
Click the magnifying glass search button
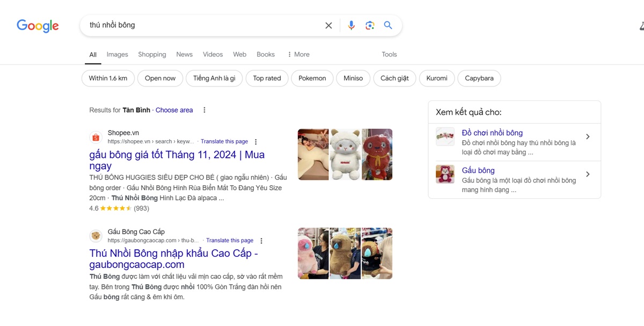coord(388,25)
